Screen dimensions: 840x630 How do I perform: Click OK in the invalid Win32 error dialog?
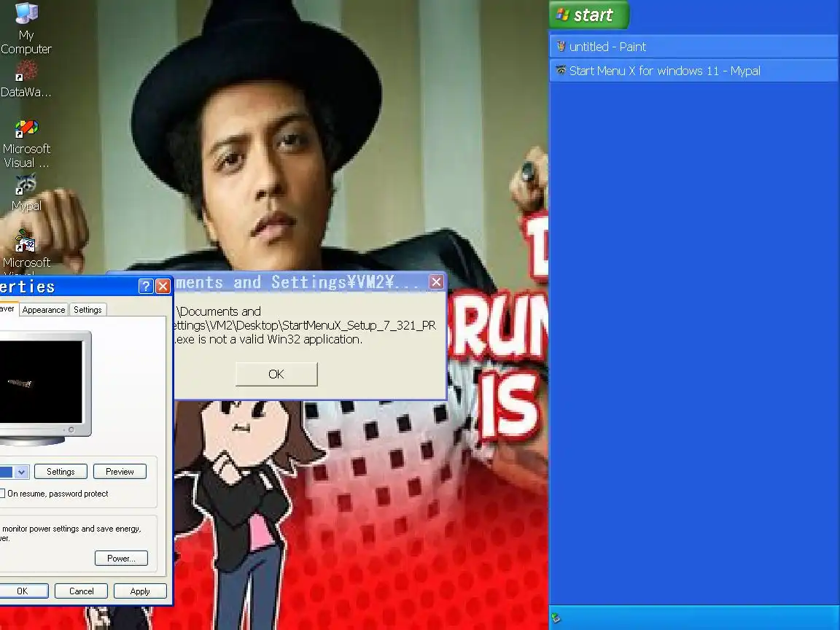[276, 374]
